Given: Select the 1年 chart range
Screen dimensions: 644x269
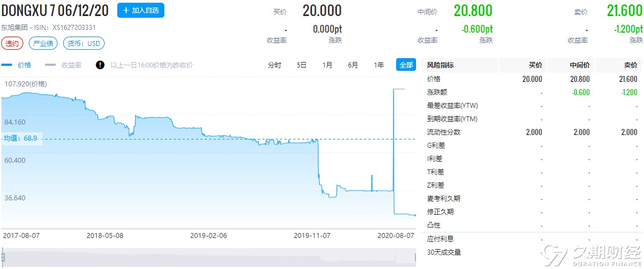Looking at the screenshot, I should [379, 65].
